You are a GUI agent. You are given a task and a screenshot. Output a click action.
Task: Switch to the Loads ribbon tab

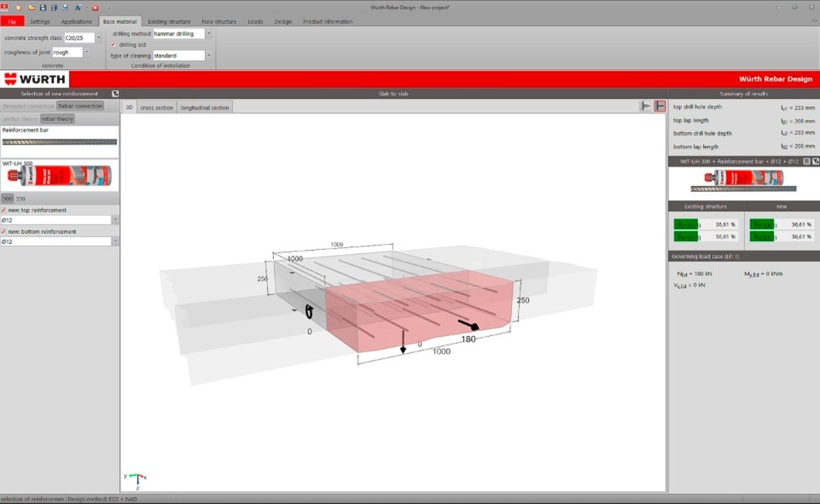[255, 22]
